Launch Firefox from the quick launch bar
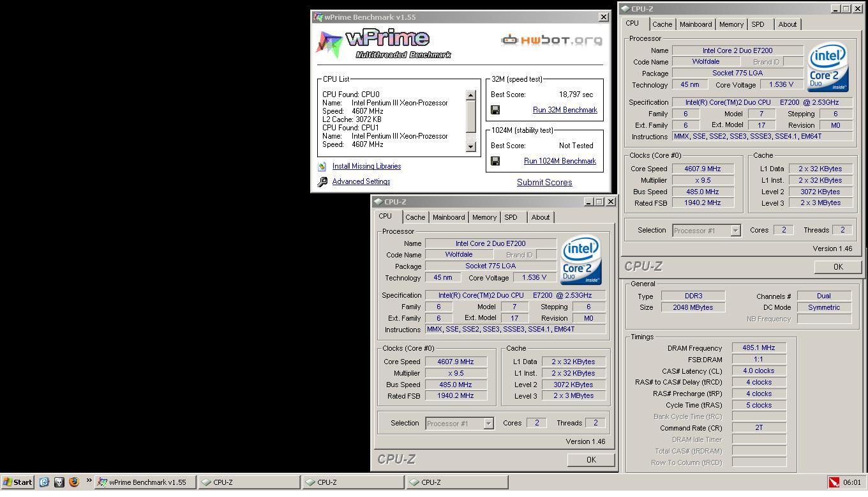 pos(74,482)
